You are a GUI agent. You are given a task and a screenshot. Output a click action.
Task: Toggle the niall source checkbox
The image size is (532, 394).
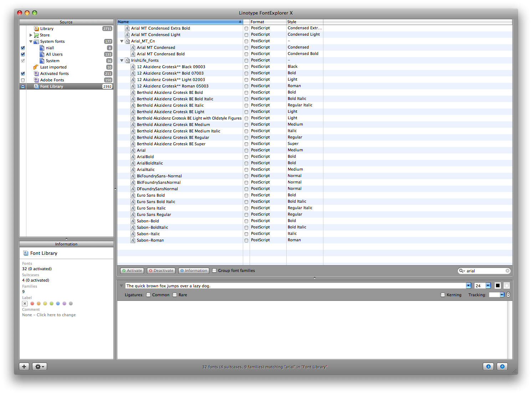23,48
